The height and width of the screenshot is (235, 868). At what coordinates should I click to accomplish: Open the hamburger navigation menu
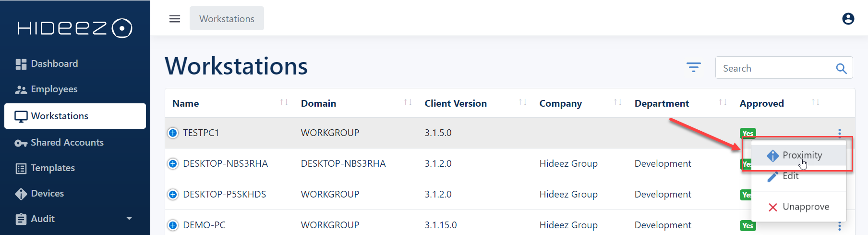coord(175,19)
